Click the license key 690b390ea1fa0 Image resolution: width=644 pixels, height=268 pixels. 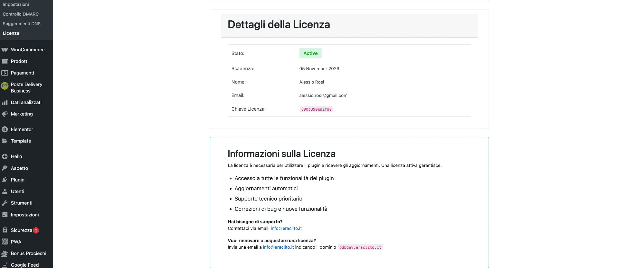[x=316, y=109]
